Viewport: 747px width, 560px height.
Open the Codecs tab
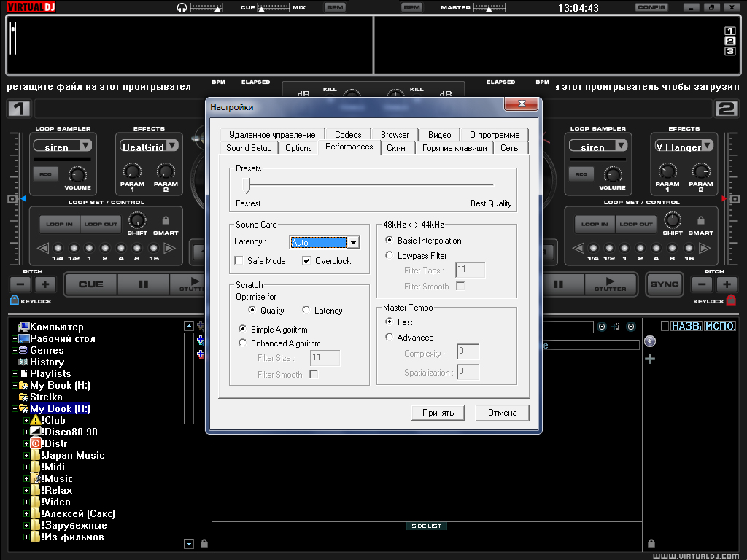[348, 135]
